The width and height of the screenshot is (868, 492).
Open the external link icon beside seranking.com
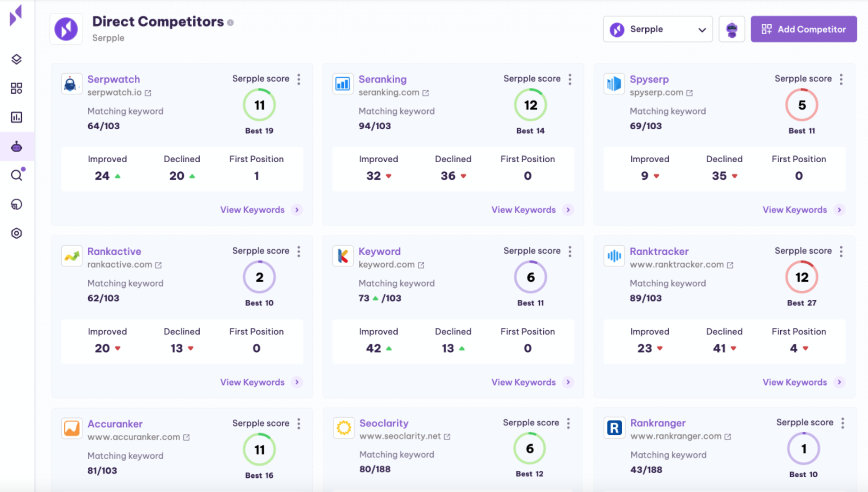426,93
